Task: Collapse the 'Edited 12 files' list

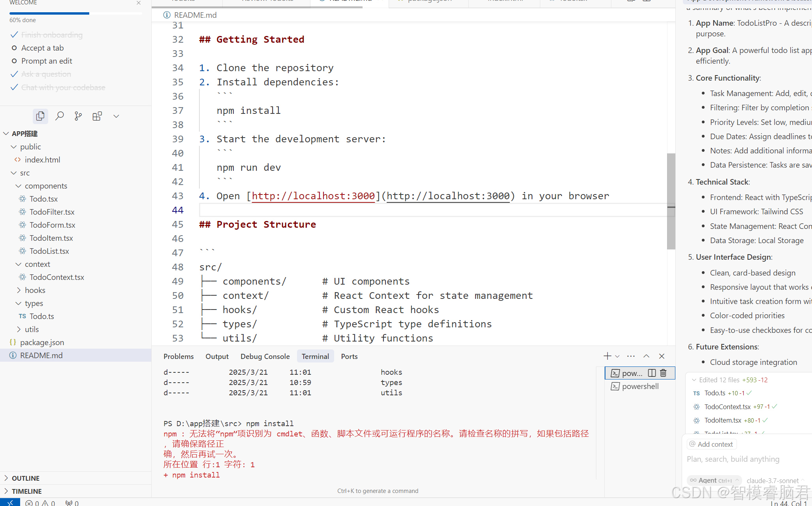Action: pyautogui.click(x=694, y=380)
